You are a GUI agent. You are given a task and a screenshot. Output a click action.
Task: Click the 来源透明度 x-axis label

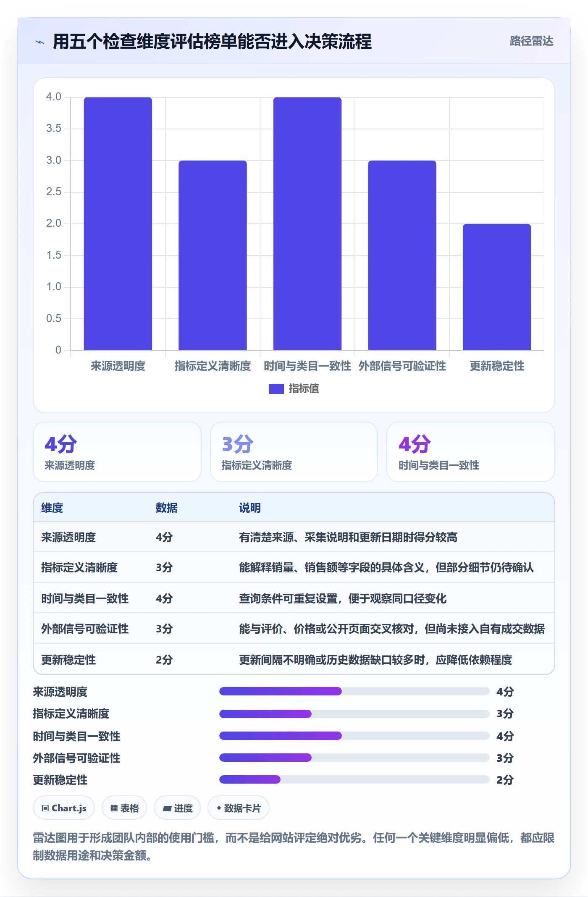(x=118, y=366)
